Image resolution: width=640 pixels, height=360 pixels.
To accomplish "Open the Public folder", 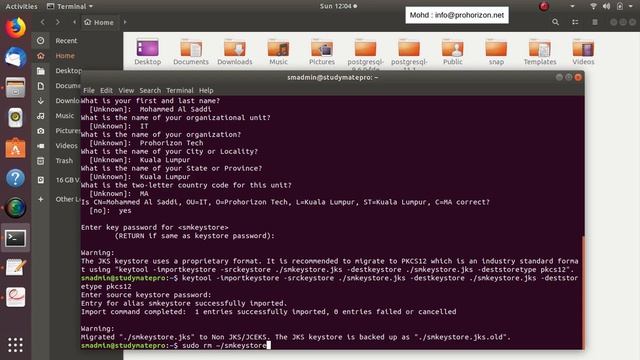I will tap(453, 52).
